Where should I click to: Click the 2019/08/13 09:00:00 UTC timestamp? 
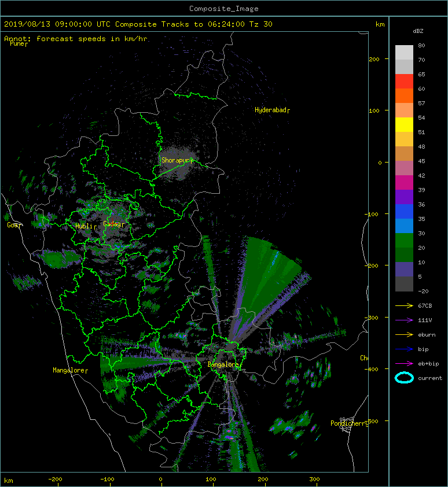[x=57, y=24]
